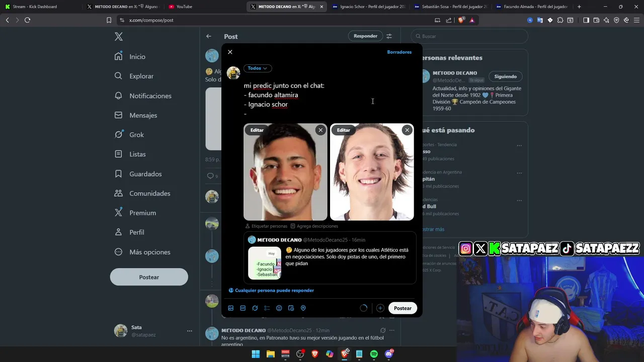Reload the page
Screen dimensions: 644x362
point(27,20)
